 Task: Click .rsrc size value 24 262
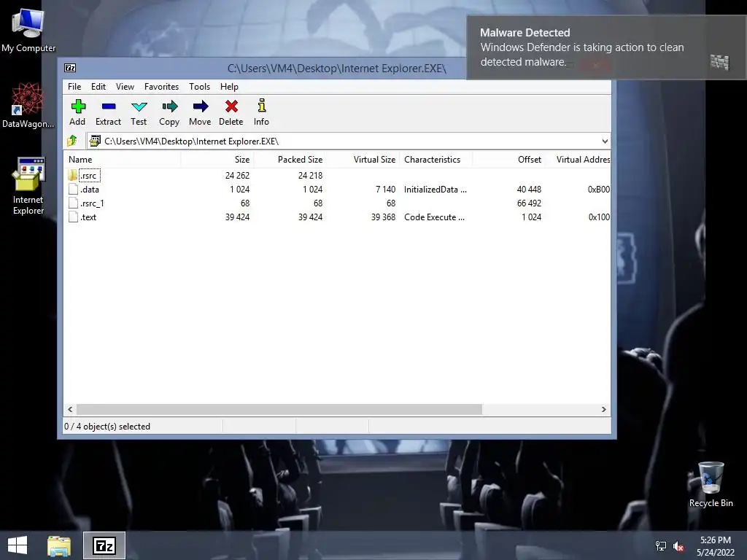click(237, 175)
